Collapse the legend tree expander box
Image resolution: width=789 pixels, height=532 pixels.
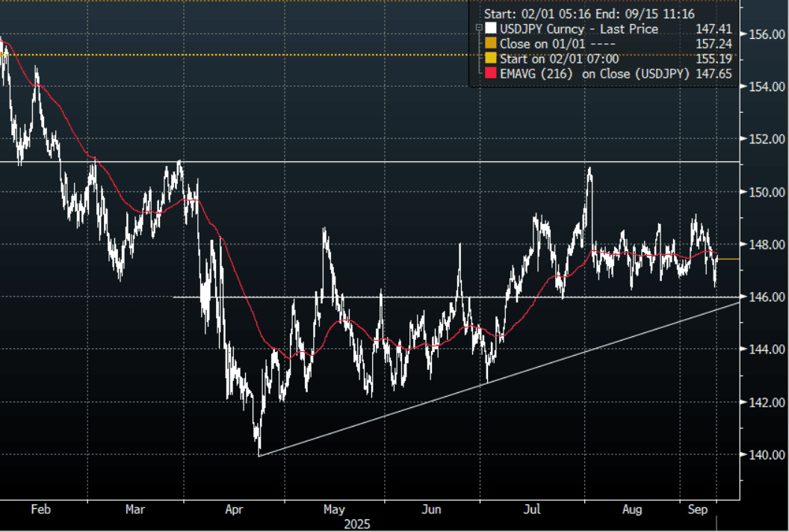click(x=477, y=29)
